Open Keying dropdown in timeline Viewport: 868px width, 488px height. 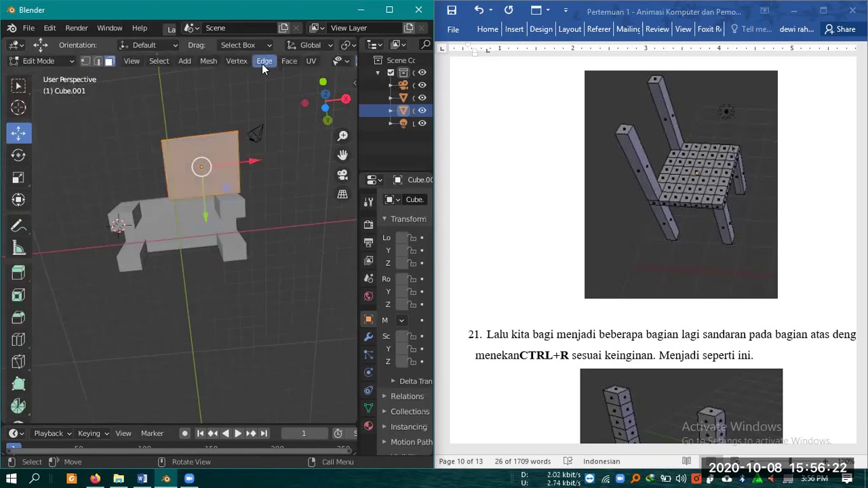coord(93,433)
